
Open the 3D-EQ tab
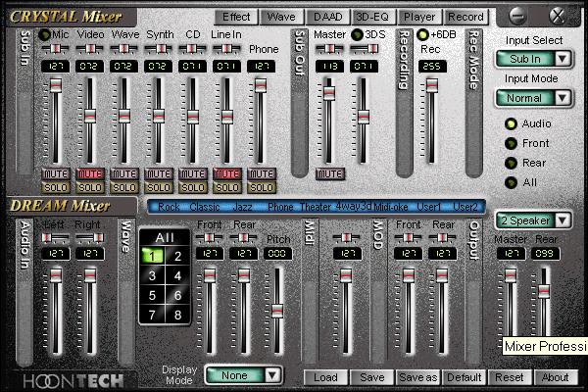point(372,17)
